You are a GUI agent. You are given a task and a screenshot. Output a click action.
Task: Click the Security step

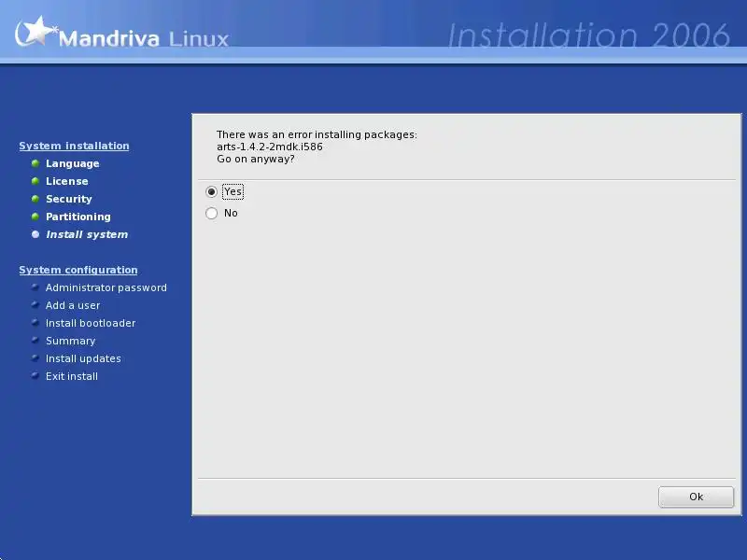(68, 199)
